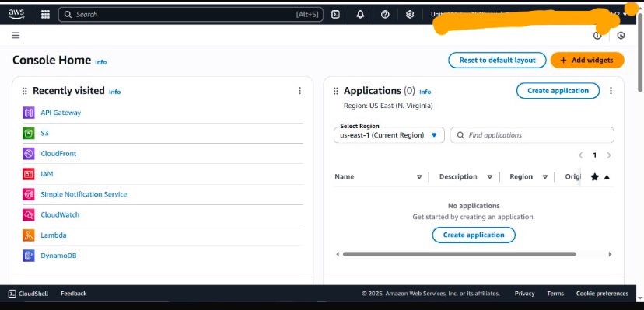This screenshot has width=644, height=310.
Task: Click the S3 service icon
Action: pyautogui.click(x=28, y=134)
